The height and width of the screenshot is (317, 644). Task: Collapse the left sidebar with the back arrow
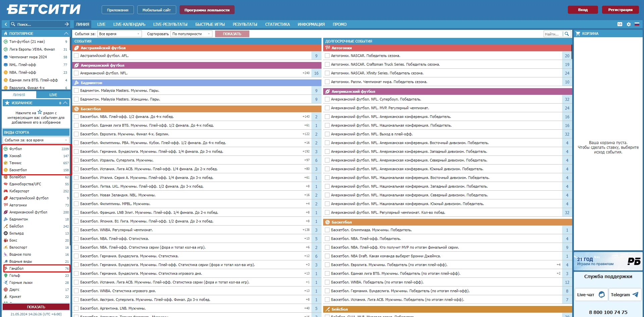coord(6,24)
